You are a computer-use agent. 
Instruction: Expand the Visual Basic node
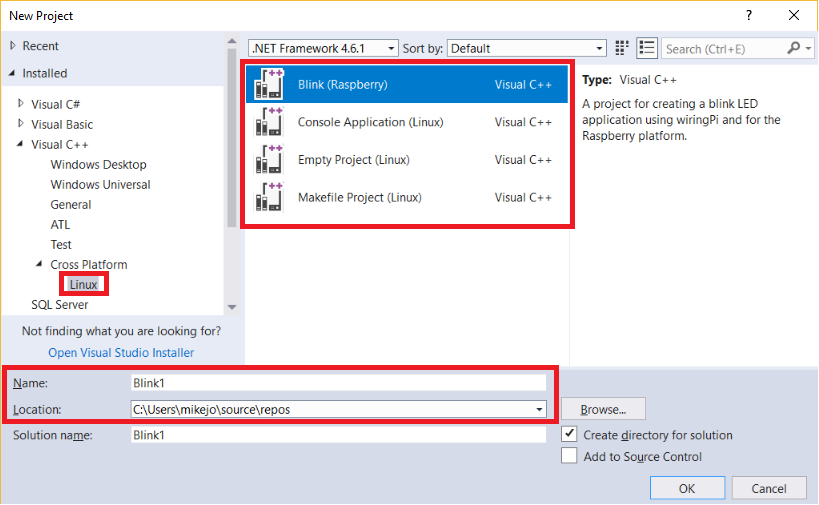(x=21, y=124)
